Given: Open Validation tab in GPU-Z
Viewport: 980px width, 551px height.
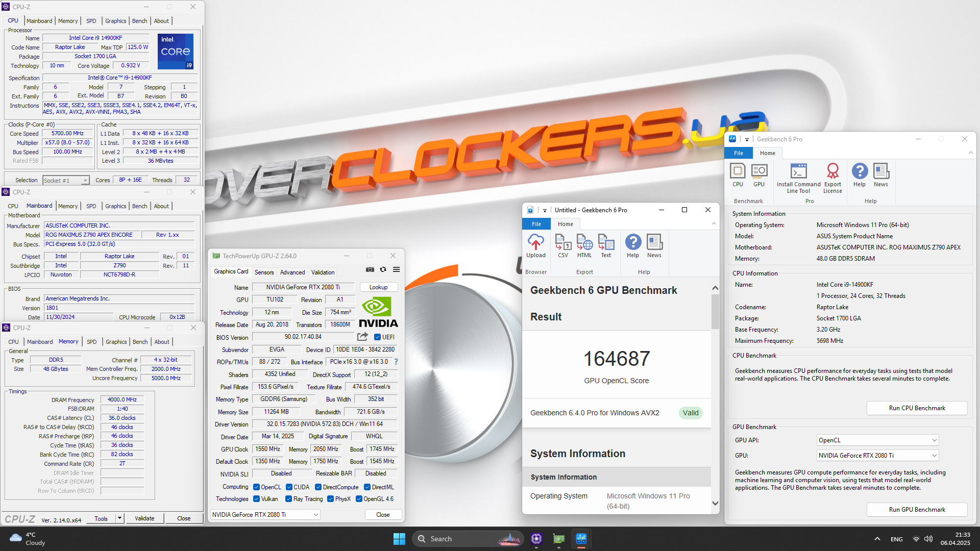Looking at the screenshot, I should coord(323,272).
